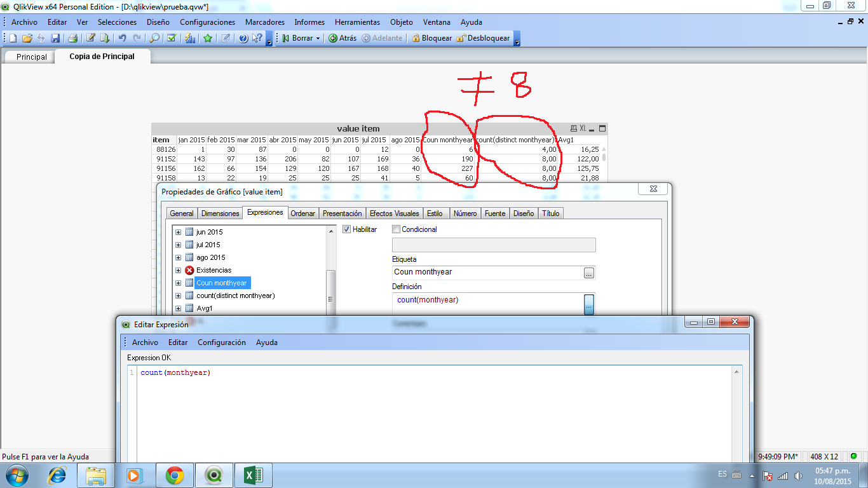Open the Configuración menu in Editar Expresión
868x488 pixels.
[221, 342]
